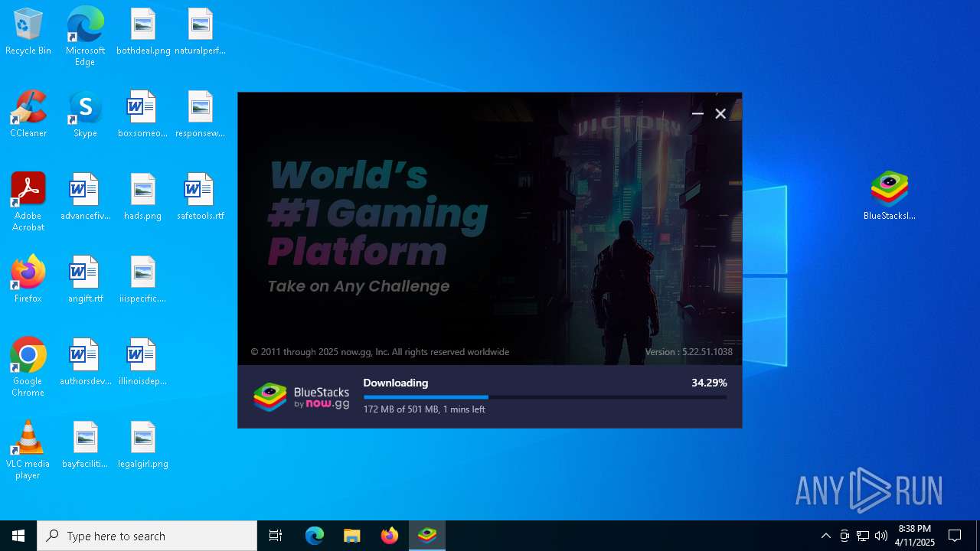Select the safetools.rtf document icon
The image size is (980, 551).
[x=200, y=197]
